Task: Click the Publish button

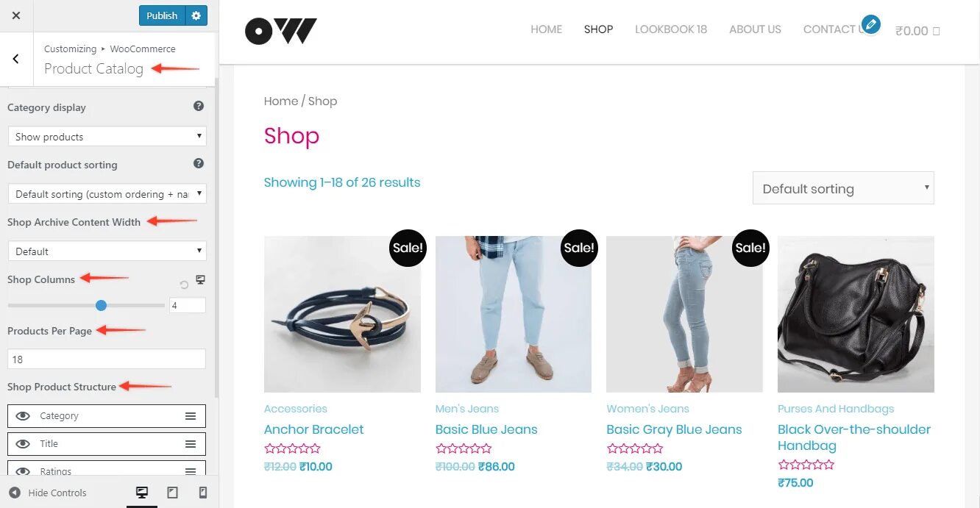Action: tap(162, 15)
